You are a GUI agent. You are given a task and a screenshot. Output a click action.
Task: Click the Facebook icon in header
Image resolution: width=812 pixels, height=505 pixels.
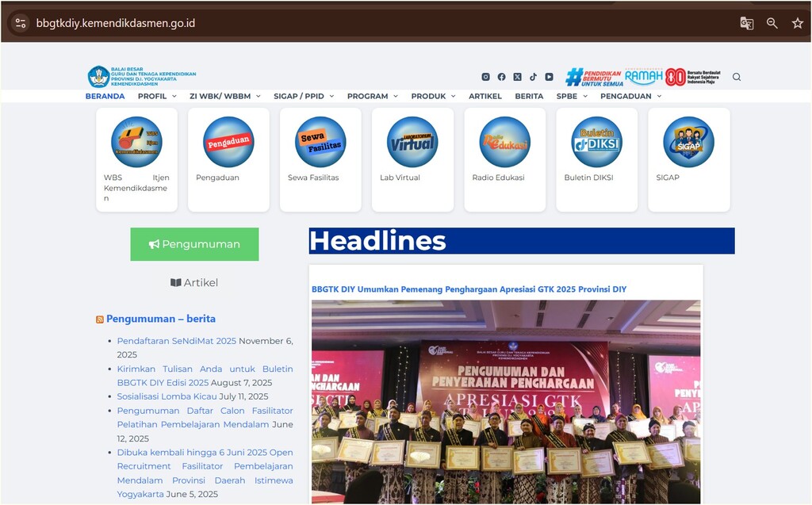501,77
